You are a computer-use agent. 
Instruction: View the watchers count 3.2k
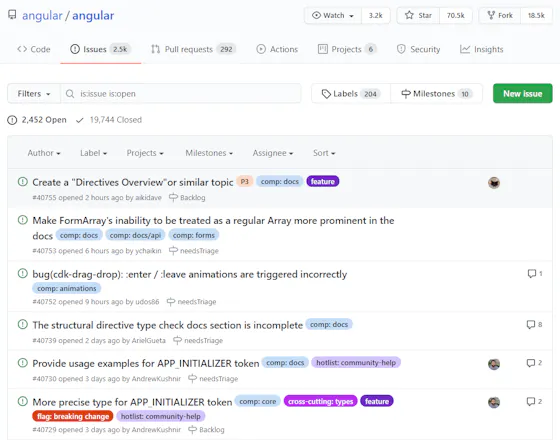376,15
